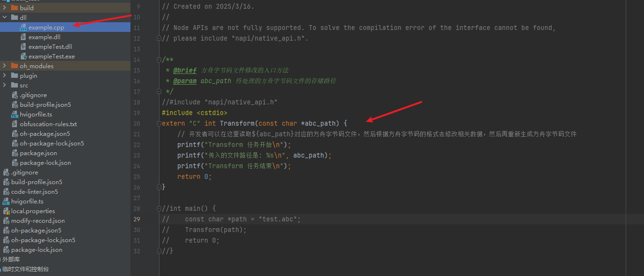Viewport: 644px width, 276px height.
Task: Click the exampleTest.exe file icon
Action: click(x=23, y=57)
